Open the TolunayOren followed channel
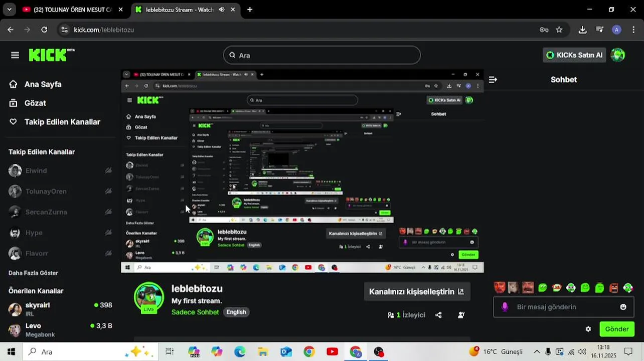 pyautogui.click(x=46, y=191)
